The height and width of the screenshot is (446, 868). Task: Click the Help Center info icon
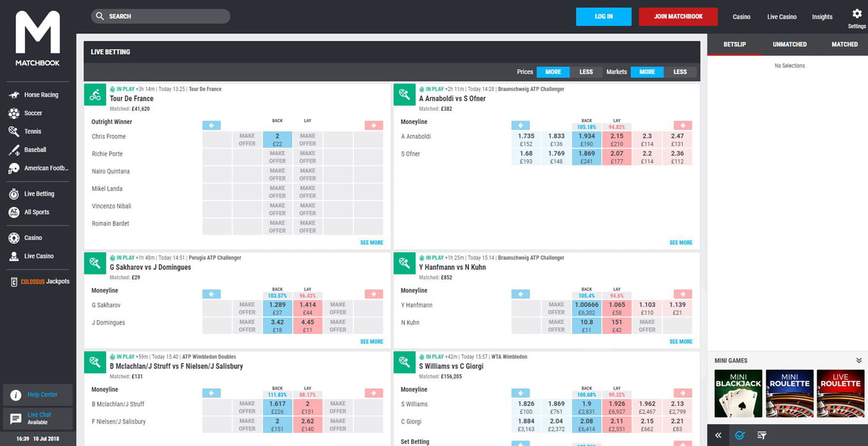(x=15, y=395)
